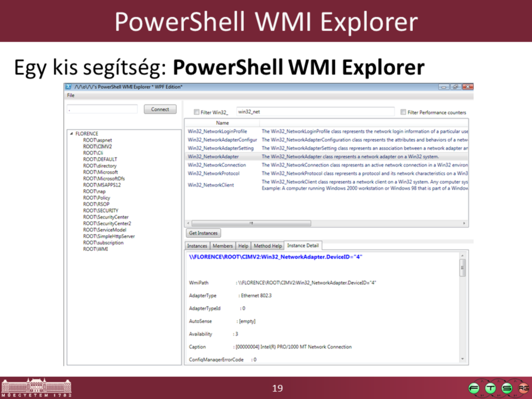This screenshot has width=532, height=399.
Task: Switch to the Help tab
Action: point(243,246)
